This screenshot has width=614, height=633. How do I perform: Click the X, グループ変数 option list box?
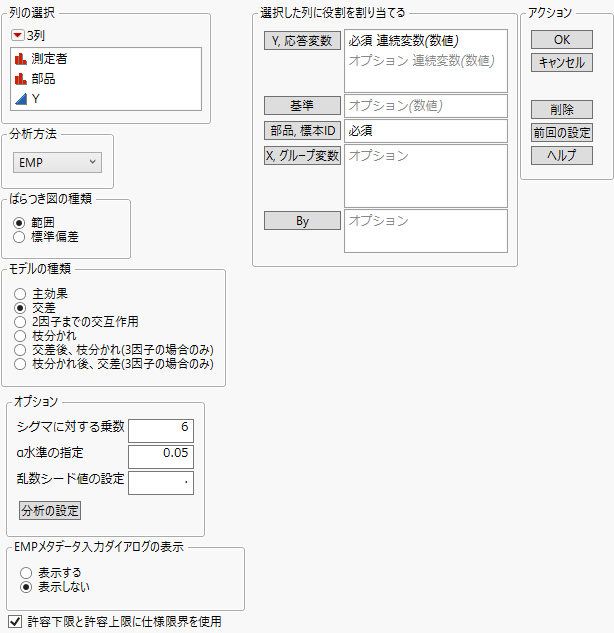click(426, 176)
